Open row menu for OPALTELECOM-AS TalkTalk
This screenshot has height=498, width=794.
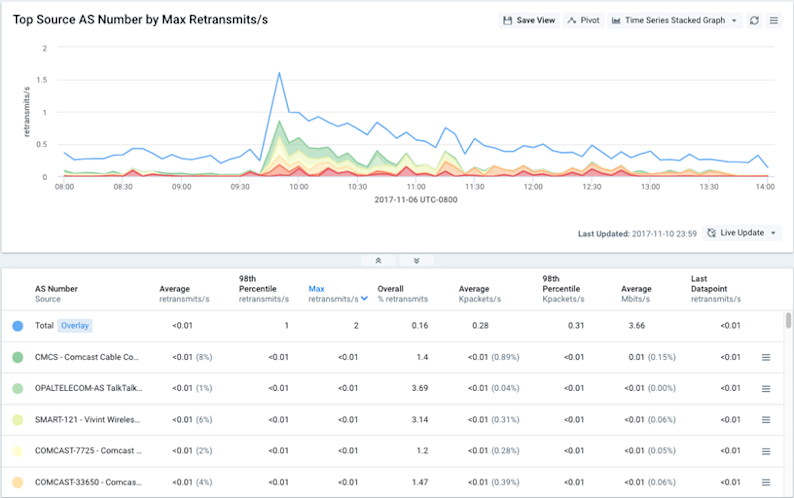[766, 389]
